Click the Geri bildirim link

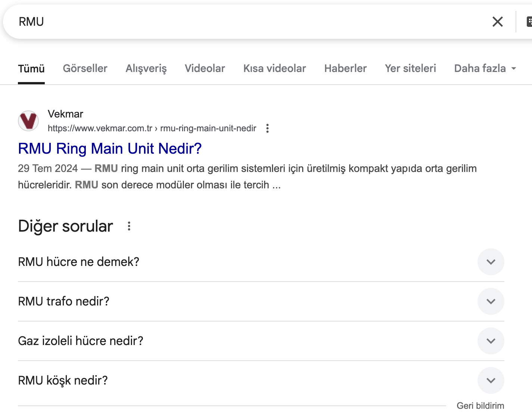(480, 406)
